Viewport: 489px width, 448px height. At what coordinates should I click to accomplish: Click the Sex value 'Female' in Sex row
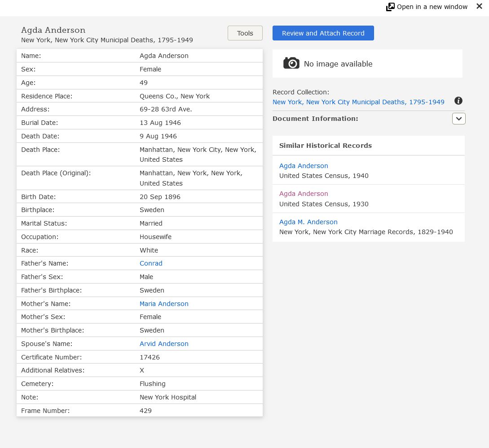[150, 69]
